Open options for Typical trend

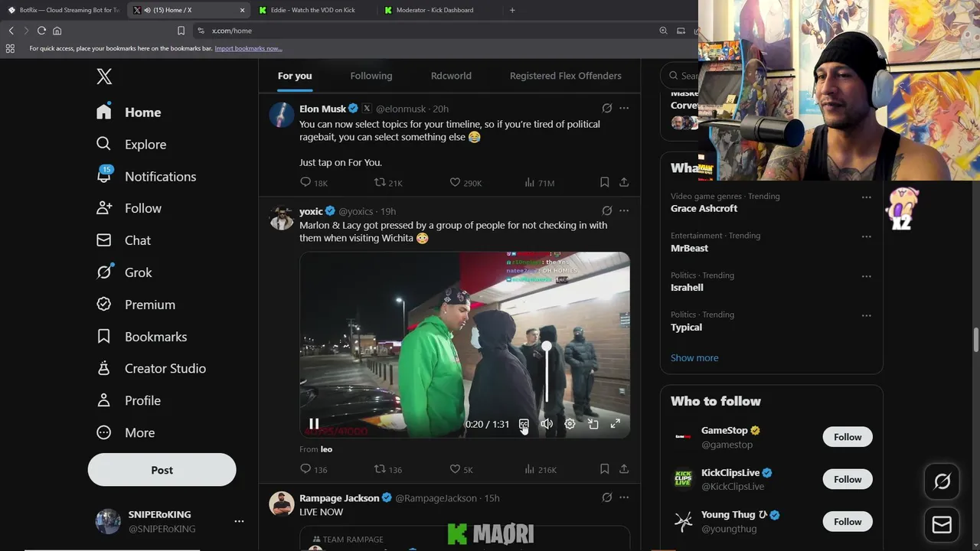point(866,315)
